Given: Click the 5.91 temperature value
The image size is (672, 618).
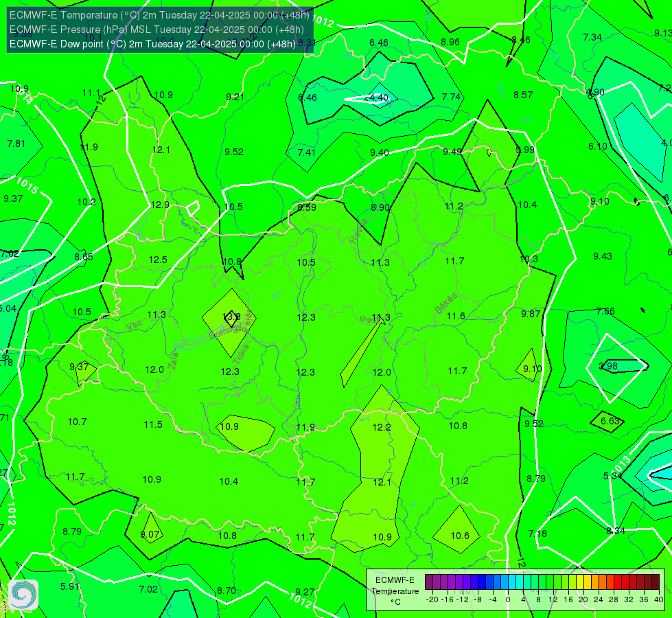Looking at the screenshot, I should pos(69,586).
